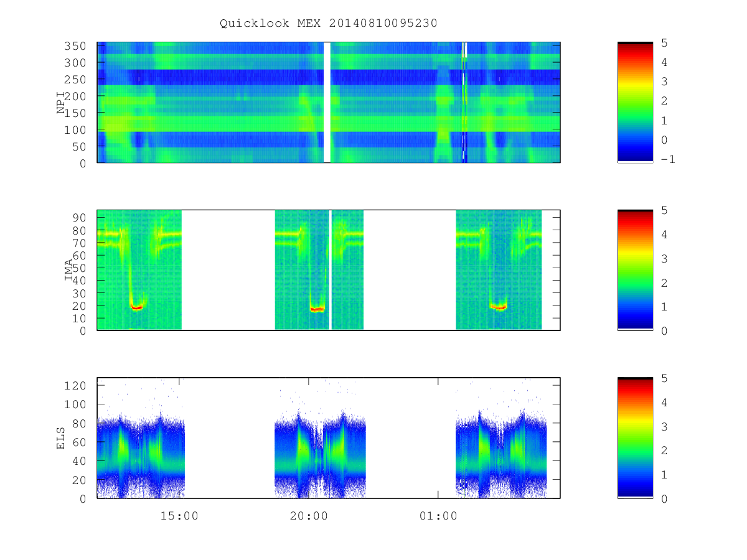Click the IMA panel color scale bar
The height and width of the screenshot is (560, 747).
pos(635,270)
